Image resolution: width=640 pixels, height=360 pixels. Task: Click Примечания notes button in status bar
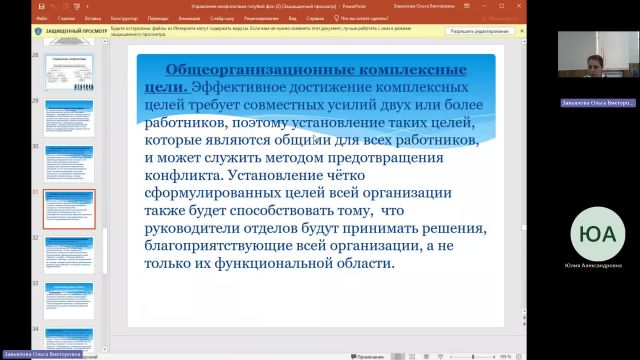coord(367,357)
